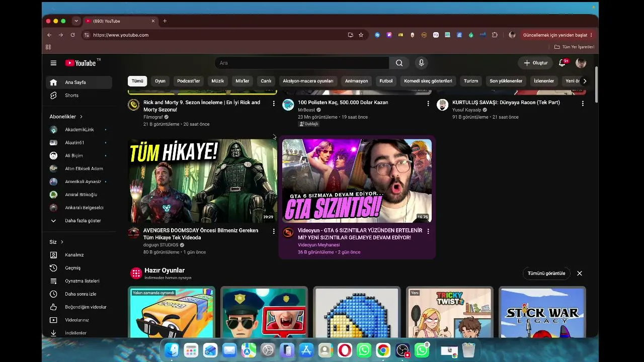Open İndirilenler in the sidebar
Viewport: 644px width, 362px height.
pyautogui.click(x=79, y=333)
